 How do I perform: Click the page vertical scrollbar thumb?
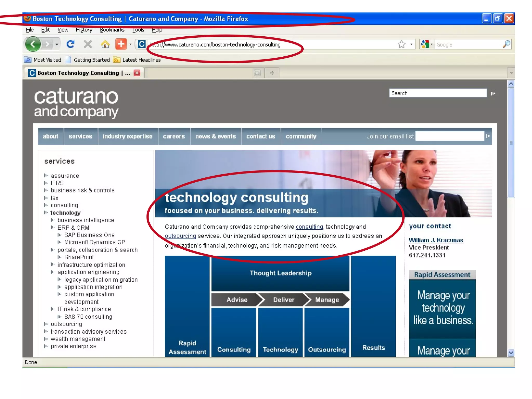coord(511,143)
